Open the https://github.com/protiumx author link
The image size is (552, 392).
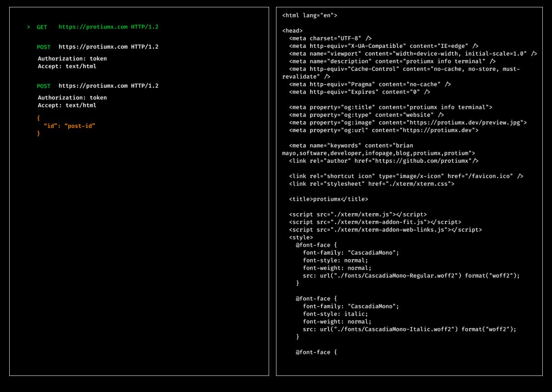[x=423, y=161]
